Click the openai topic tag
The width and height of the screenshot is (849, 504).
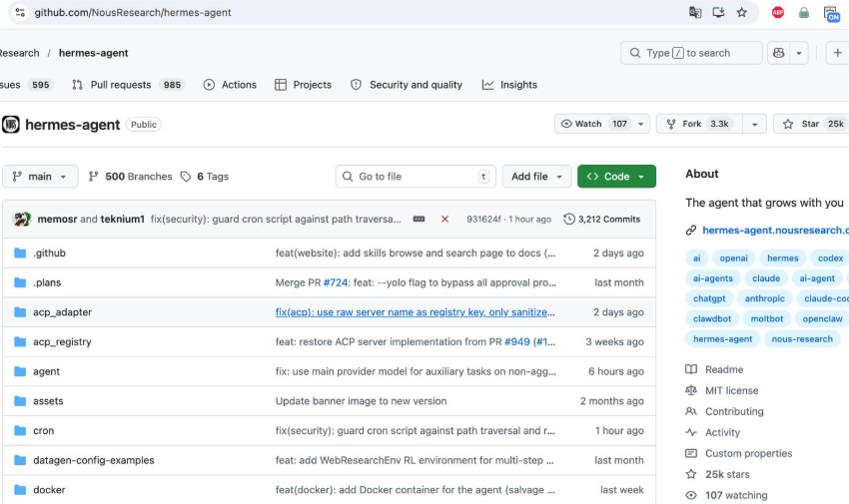pos(734,257)
